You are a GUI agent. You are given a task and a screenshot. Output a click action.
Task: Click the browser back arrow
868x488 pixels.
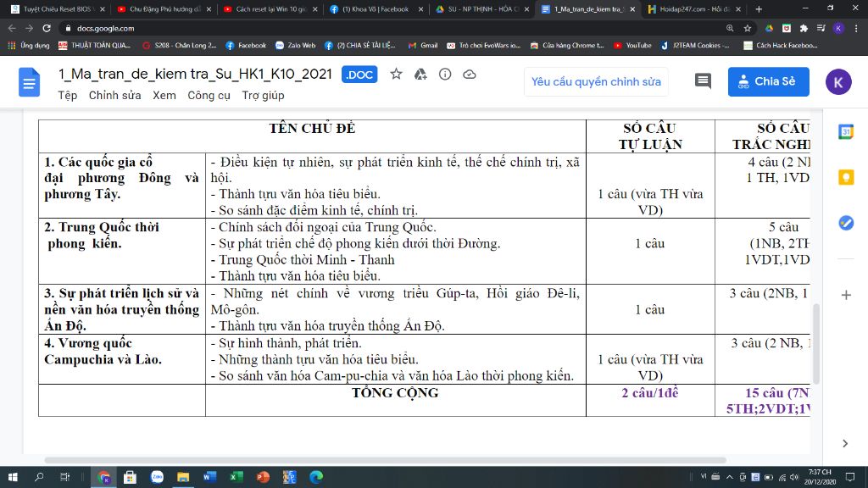12,28
